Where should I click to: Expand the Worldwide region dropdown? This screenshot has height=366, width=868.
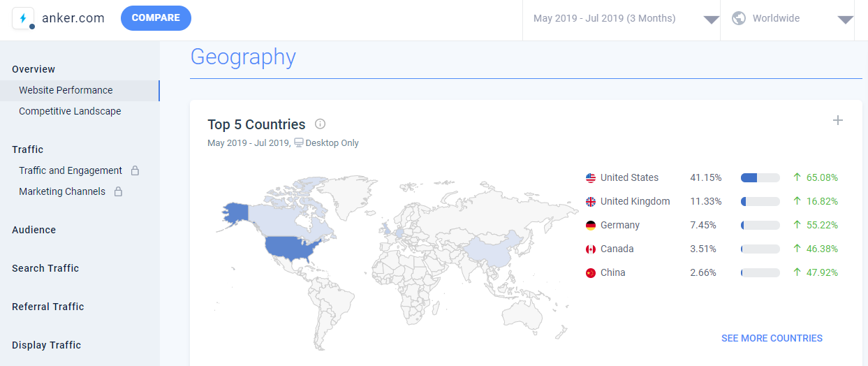[x=845, y=20]
